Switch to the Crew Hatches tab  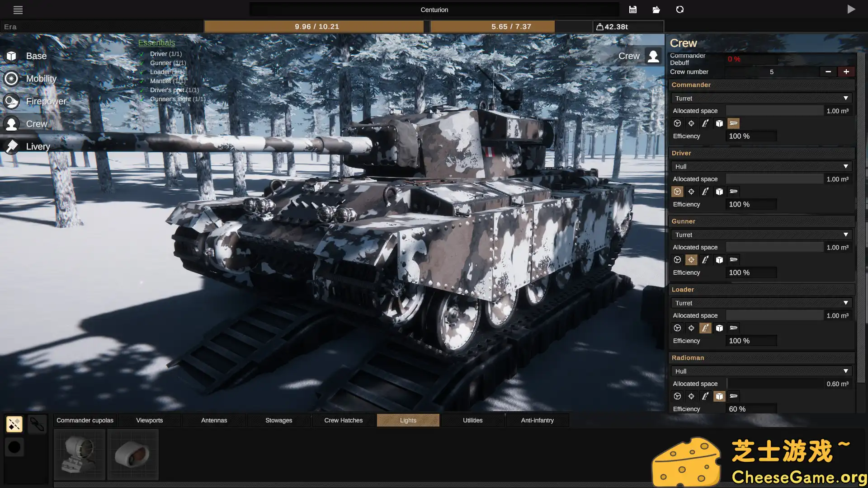[x=343, y=420]
